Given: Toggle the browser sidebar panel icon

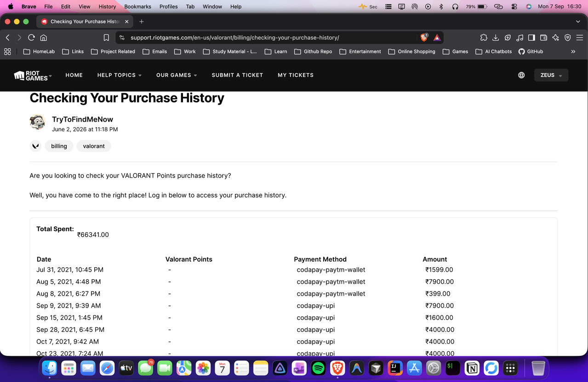Looking at the screenshot, I should coord(531,38).
